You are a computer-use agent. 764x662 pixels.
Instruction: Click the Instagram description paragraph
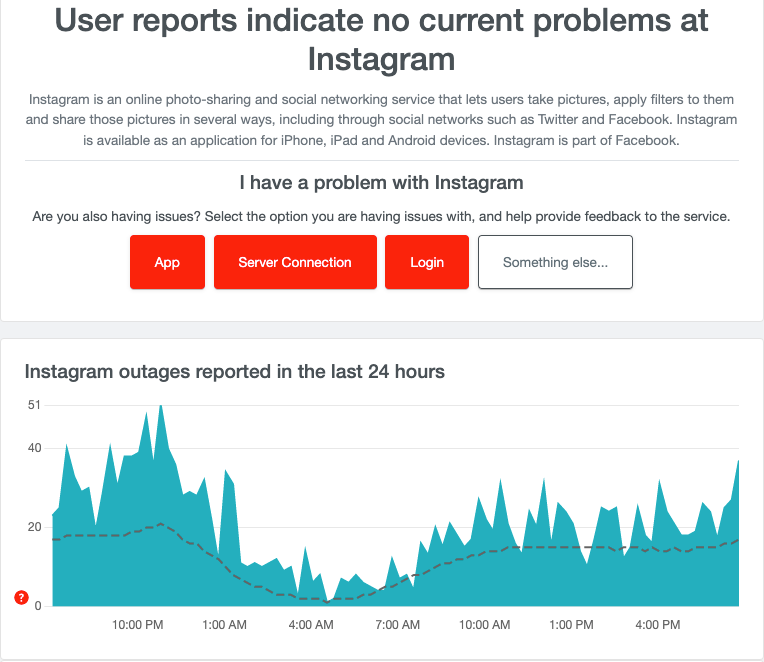point(382,120)
